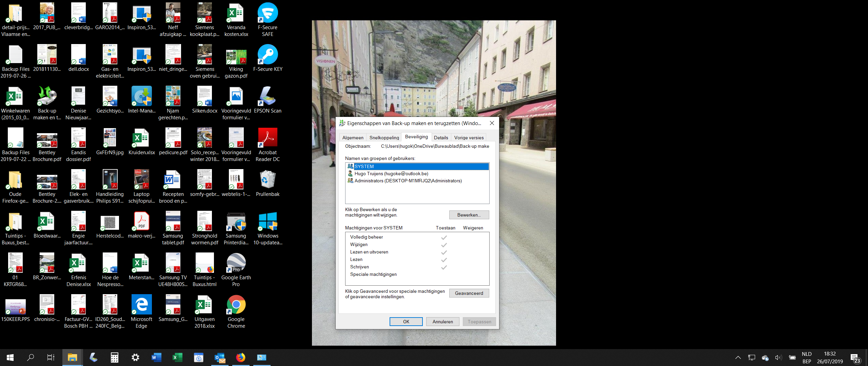The image size is (868, 366).
Task: Switch to the Algemeen tab
Action: pos(353,138)
